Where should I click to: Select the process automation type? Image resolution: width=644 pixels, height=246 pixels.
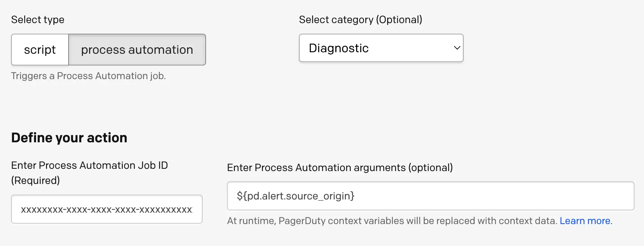[x=137, y=50]
